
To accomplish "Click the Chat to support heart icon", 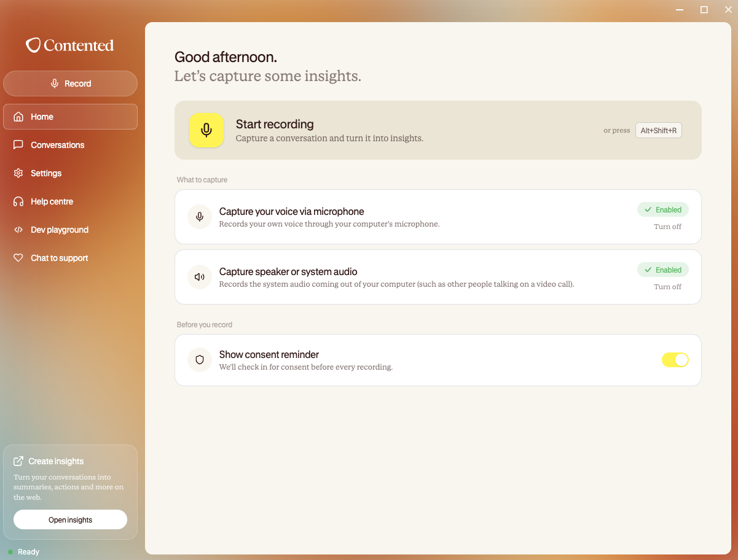I will (x=19, y=258).
